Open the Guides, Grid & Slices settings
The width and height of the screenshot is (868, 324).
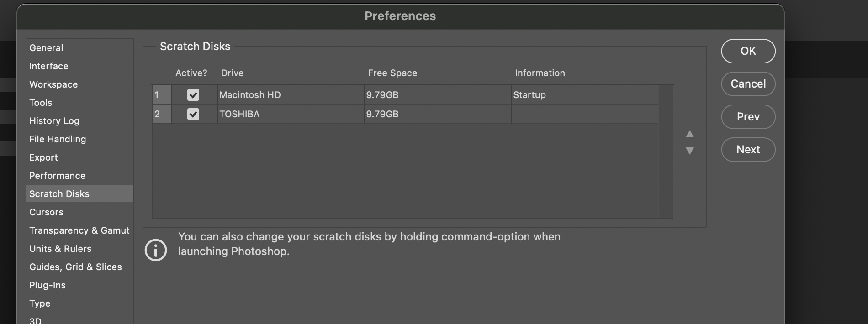tap(75, 267)
